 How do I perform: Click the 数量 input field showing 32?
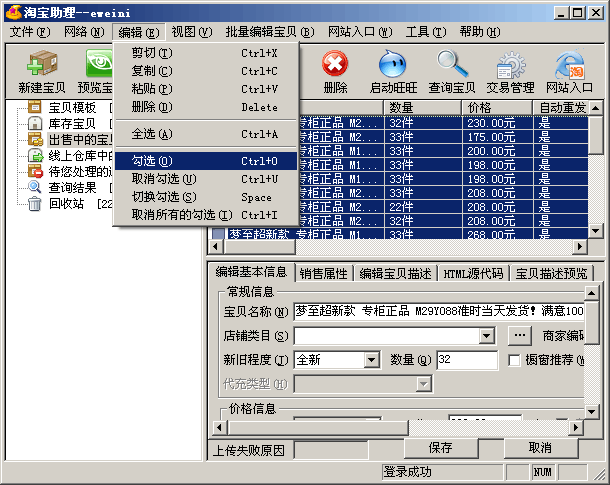pos(467,360)
